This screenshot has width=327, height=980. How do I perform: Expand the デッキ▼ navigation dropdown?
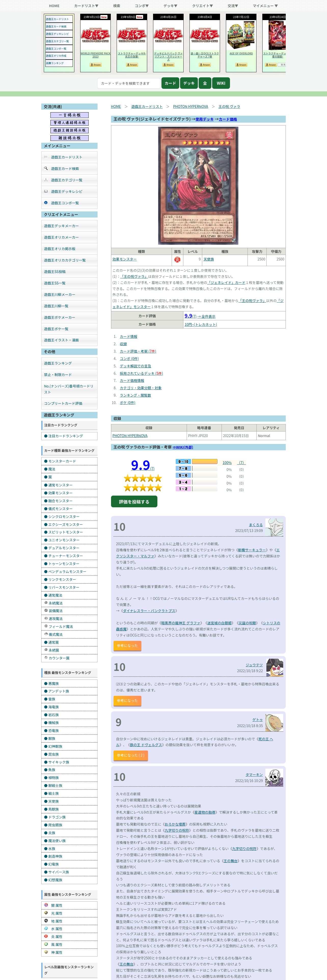(171, 6)
